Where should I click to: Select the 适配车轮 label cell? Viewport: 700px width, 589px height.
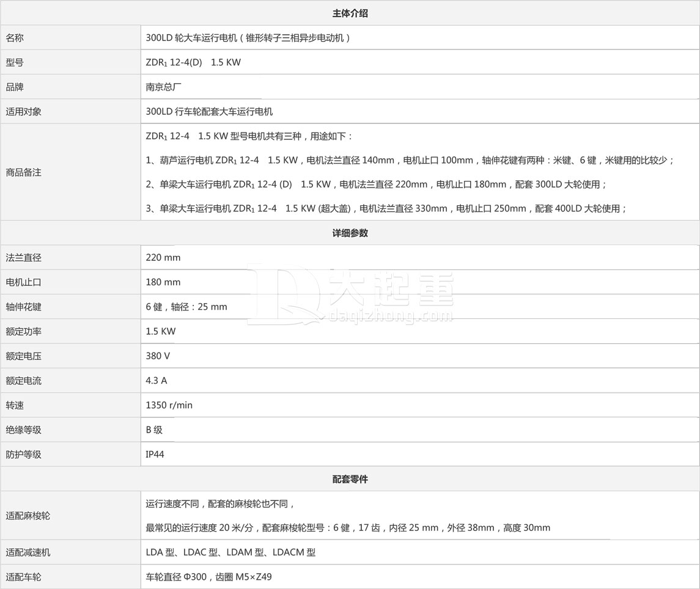(70, 577)
